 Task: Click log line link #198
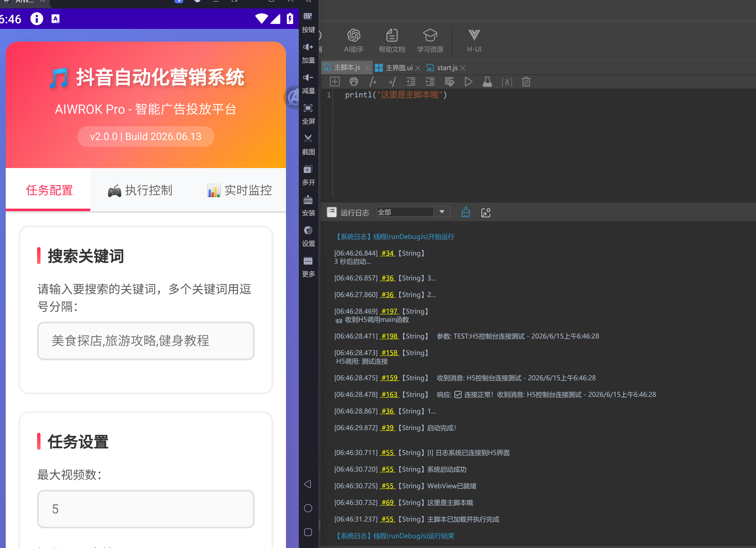pos(389,336)
